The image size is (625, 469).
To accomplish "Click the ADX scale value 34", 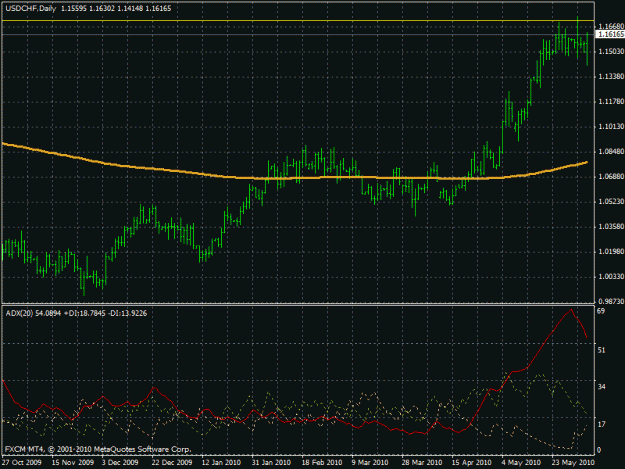I will point(601,387).
